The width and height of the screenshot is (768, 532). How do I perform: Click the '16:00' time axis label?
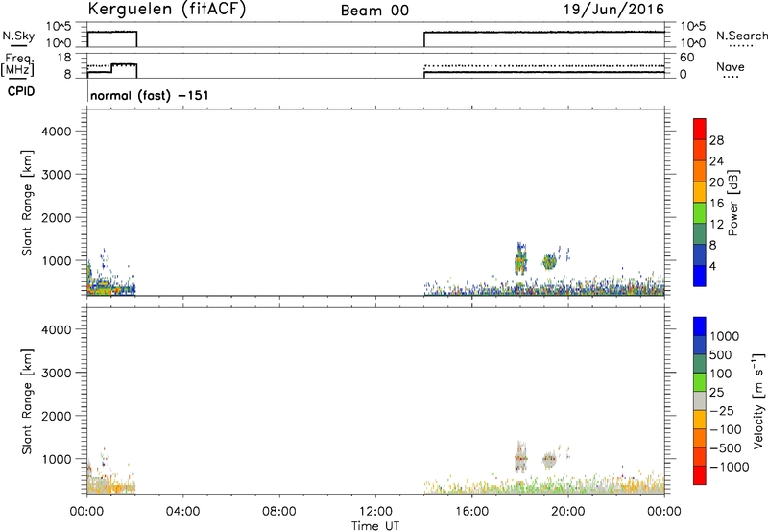coord(471,512)
